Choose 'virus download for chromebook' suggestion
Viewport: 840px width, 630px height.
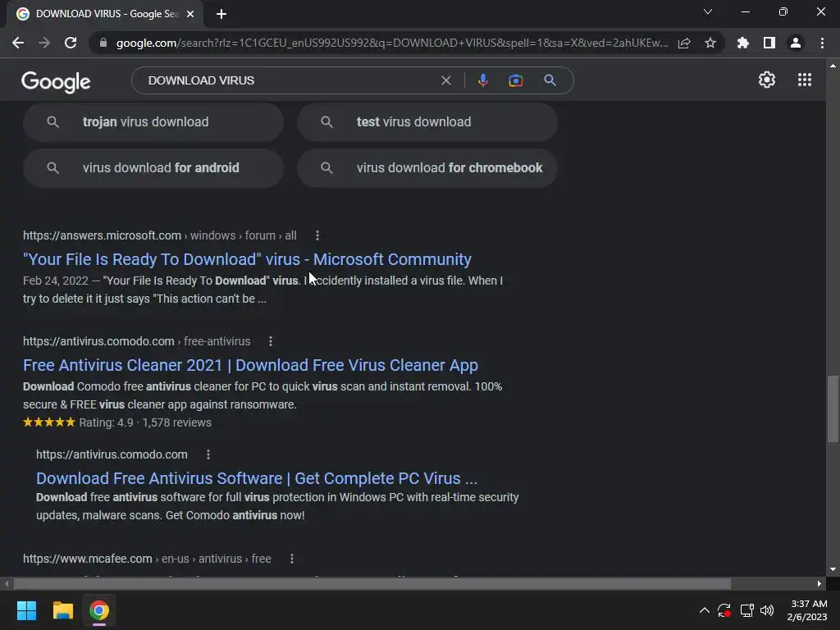(x=427, y=168)
